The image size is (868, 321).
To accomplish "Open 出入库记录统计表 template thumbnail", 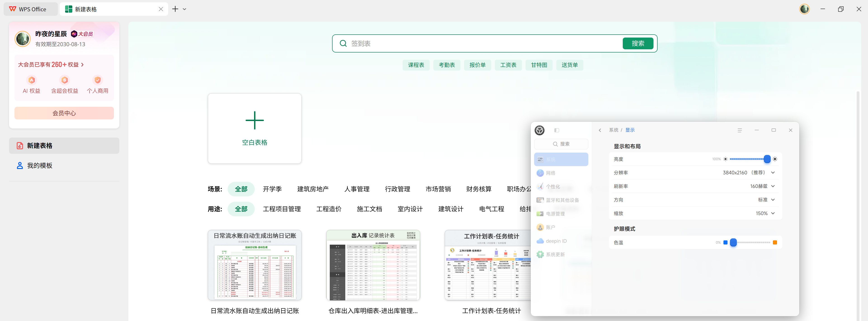I will coord(373,265).
